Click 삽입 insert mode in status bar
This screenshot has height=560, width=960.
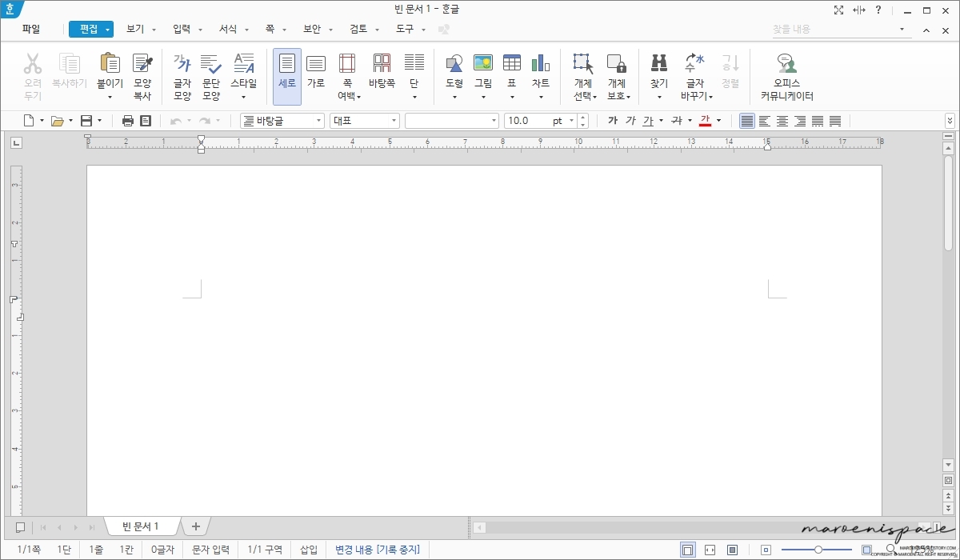coord(309,550)
